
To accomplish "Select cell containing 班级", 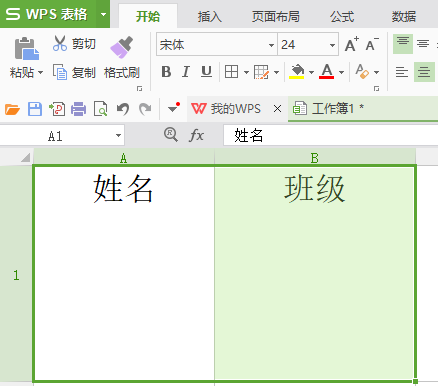I will (x=315, y=273).
